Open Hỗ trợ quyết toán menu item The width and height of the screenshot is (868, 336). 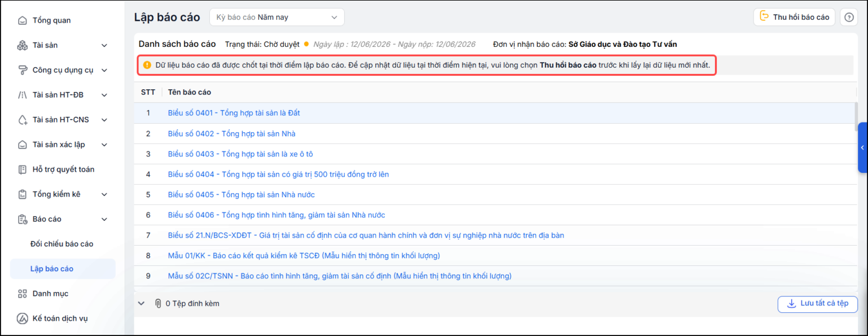[64, 169]
